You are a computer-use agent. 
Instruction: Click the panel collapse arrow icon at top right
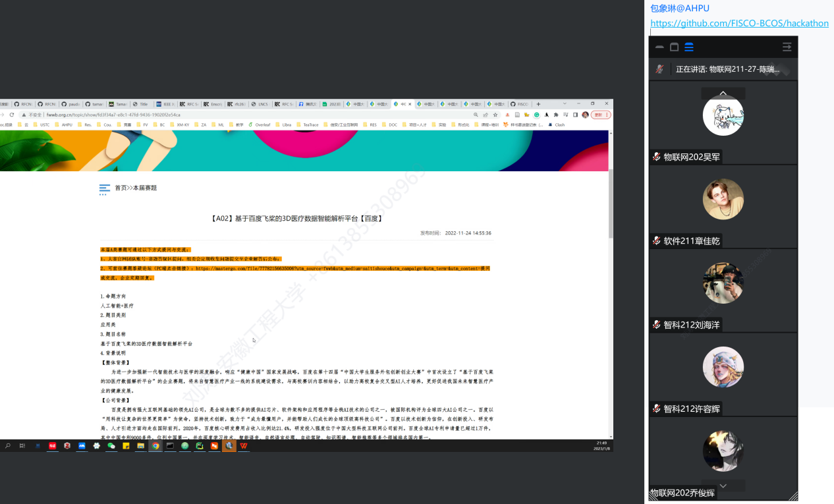[787, 47]
